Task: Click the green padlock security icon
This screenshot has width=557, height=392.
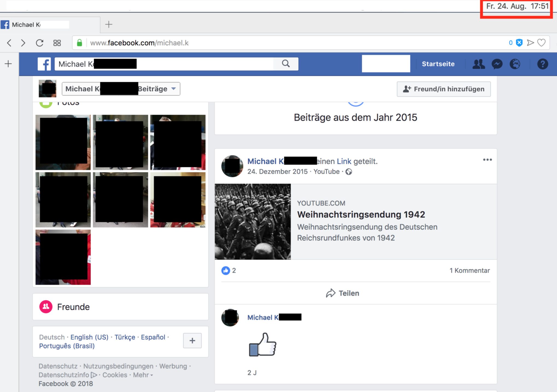Action: click(80, 43)
